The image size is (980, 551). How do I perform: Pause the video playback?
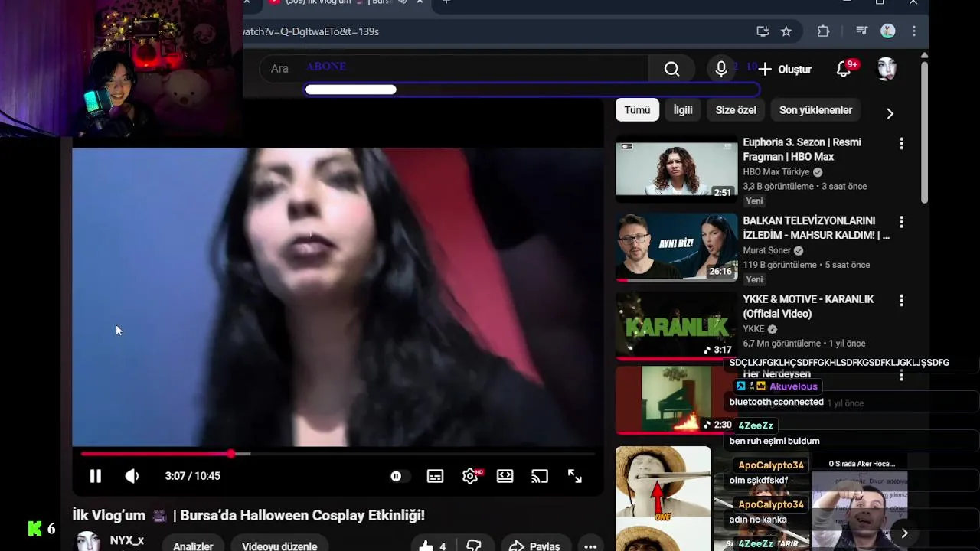(x=96, y=476)
